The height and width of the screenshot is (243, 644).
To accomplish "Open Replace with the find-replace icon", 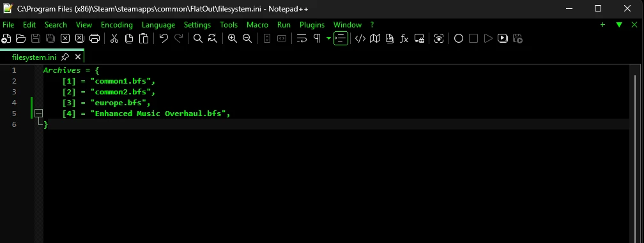I will pyautogui.click(x=213, y=38).
